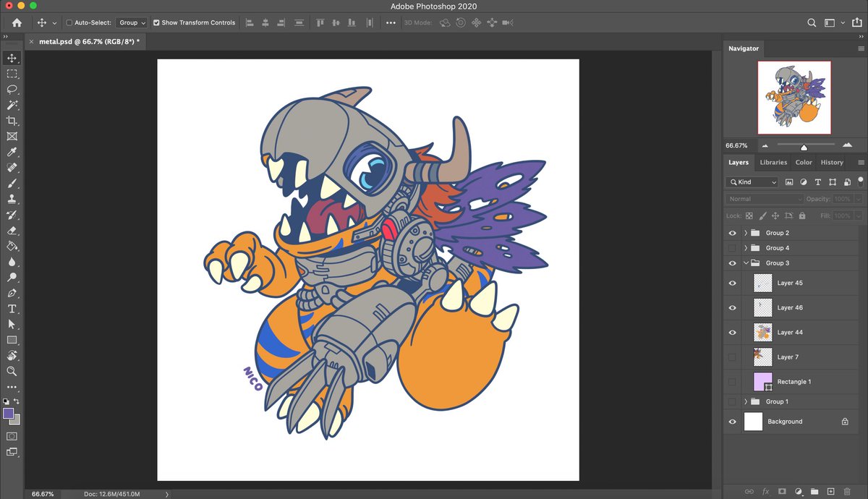Click the Navigator preview thumbnail
The height and width of the screenshot is (499, 868).
coord(794,97)
